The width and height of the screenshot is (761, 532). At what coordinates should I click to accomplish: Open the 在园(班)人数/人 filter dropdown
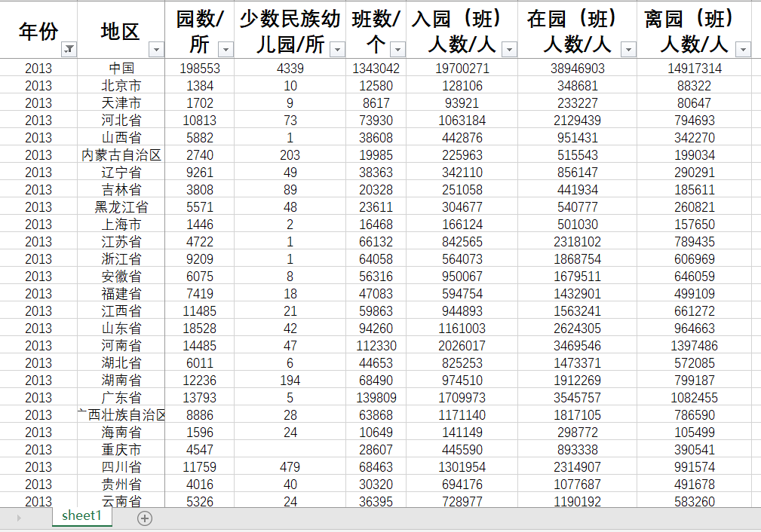[628, 49]
